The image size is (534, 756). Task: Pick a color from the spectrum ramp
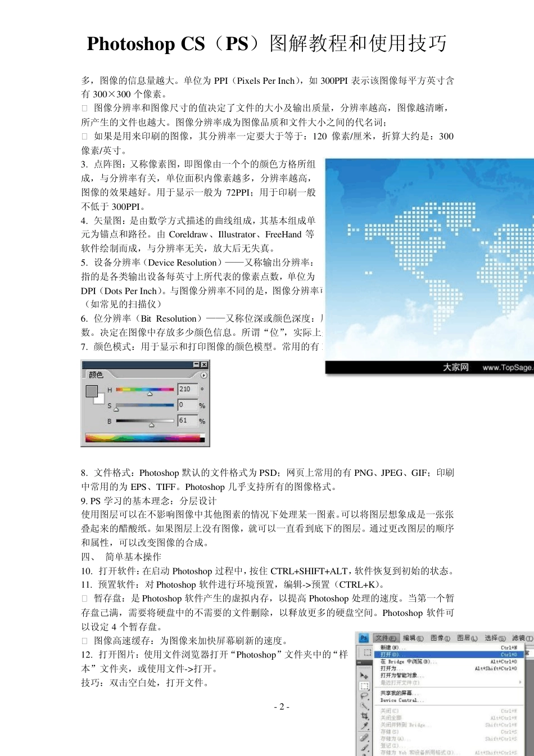coord(142,438)
